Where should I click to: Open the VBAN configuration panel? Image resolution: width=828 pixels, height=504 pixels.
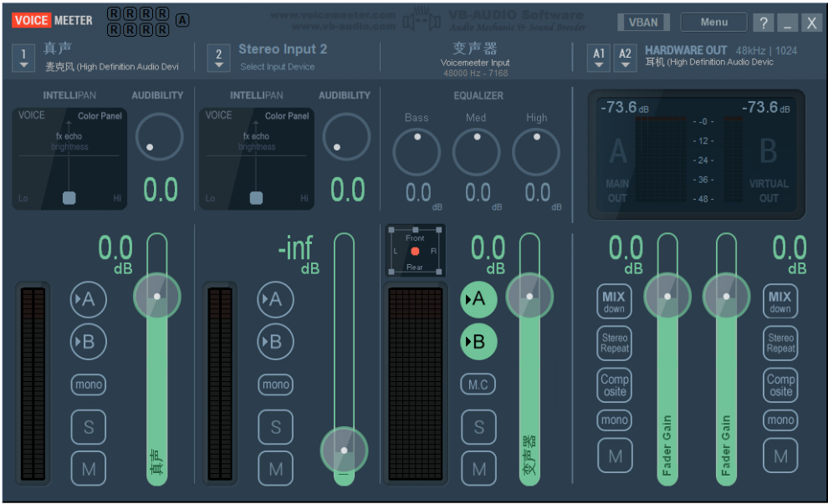click(643, 23)
